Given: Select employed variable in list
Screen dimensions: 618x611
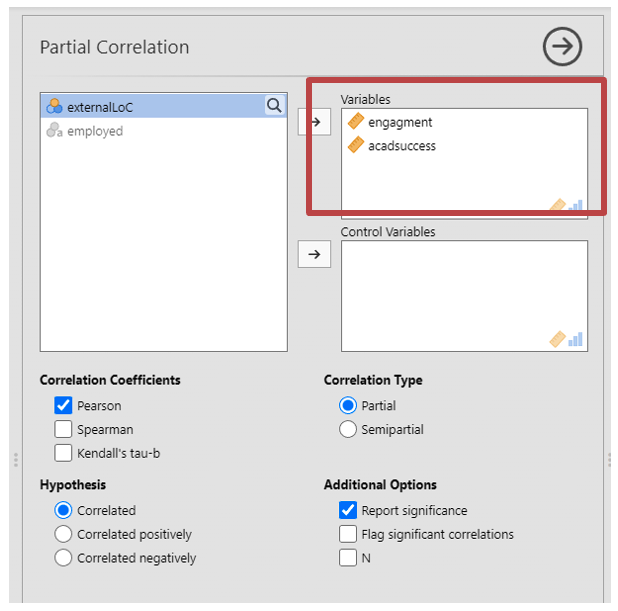Looking at the screenshot, I should [x=94, y=131].
